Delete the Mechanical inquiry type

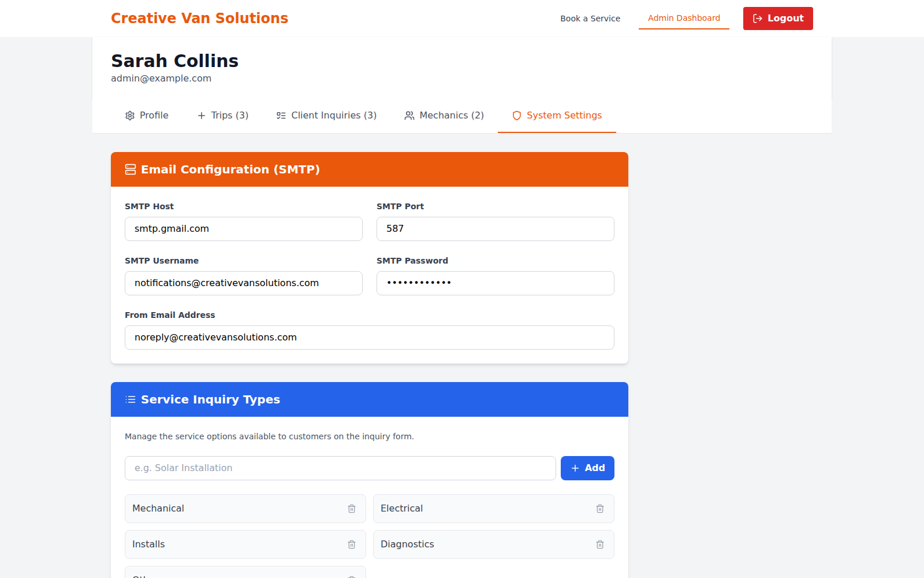352,509
